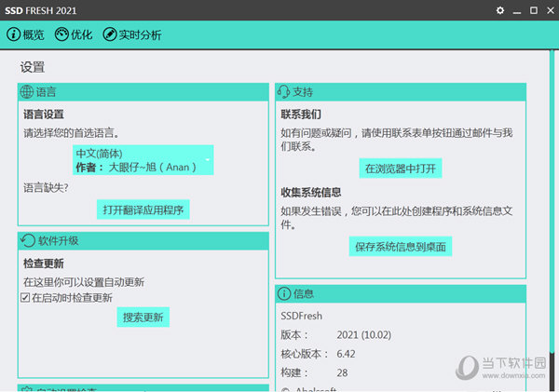
Task: Switch to the 实时分析 tab
Action: (132, 34)
